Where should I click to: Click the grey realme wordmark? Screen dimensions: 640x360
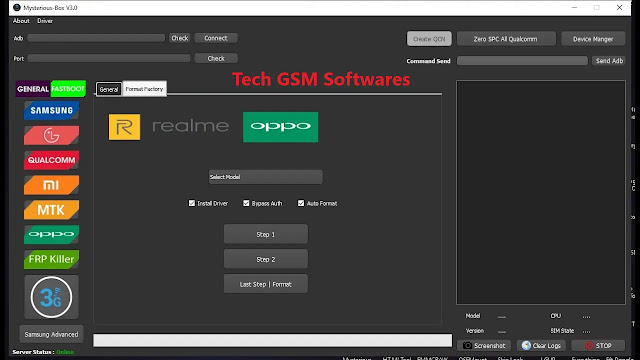pyautogui.click(x=191, y=126)
